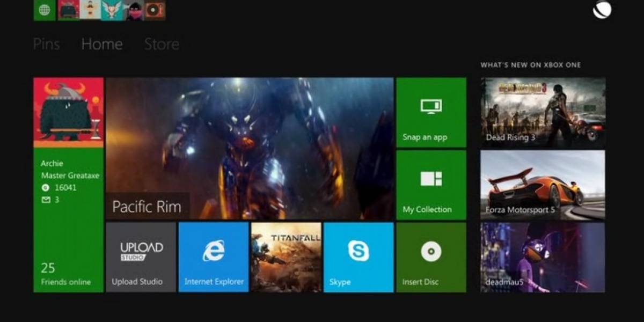644x322 pixels.
Task: Select the mustache man avatar at top
Action: (x=90, y=10)
